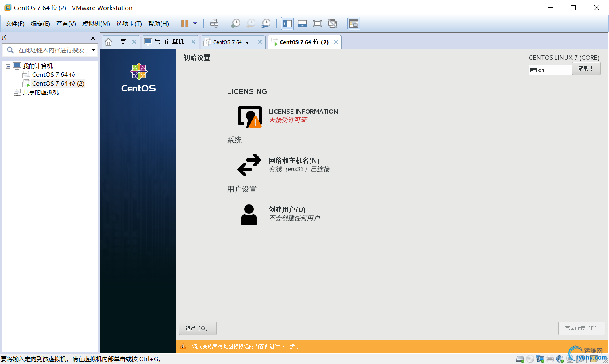This screenshot has height=364, width=609.
Task: Select CentOS 7 64 位 (2) in library tree
Action: 58,84
